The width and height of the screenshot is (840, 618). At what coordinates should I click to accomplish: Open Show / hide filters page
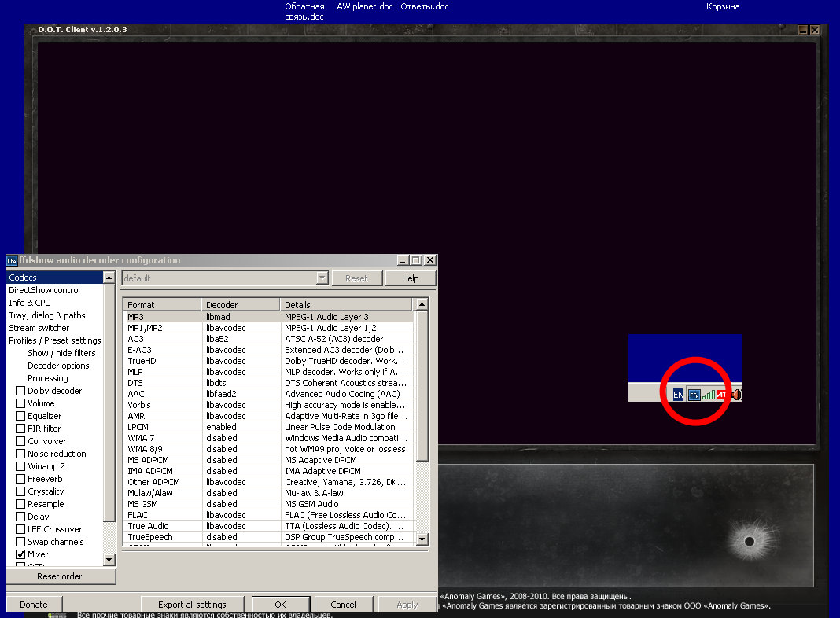point(61,353)
